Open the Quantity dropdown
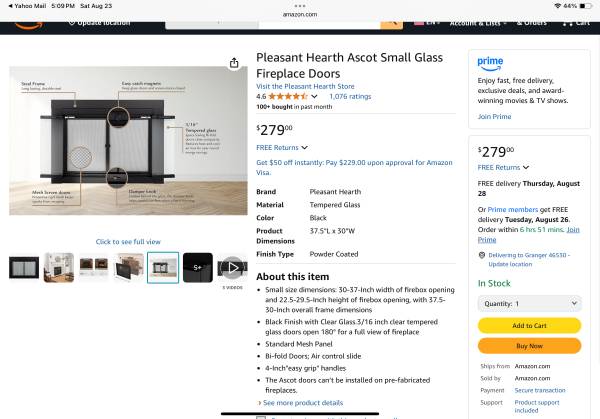 [x=530, y=303]
